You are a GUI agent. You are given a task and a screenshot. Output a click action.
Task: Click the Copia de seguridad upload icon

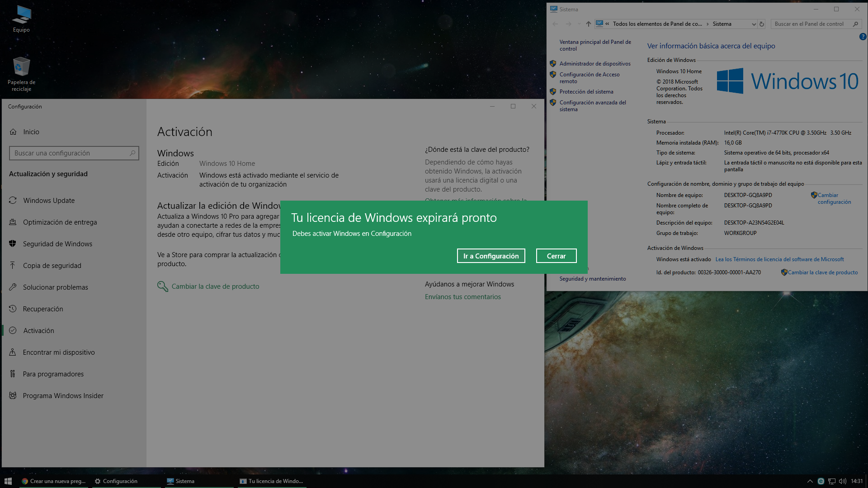click(x=13, y=265)
